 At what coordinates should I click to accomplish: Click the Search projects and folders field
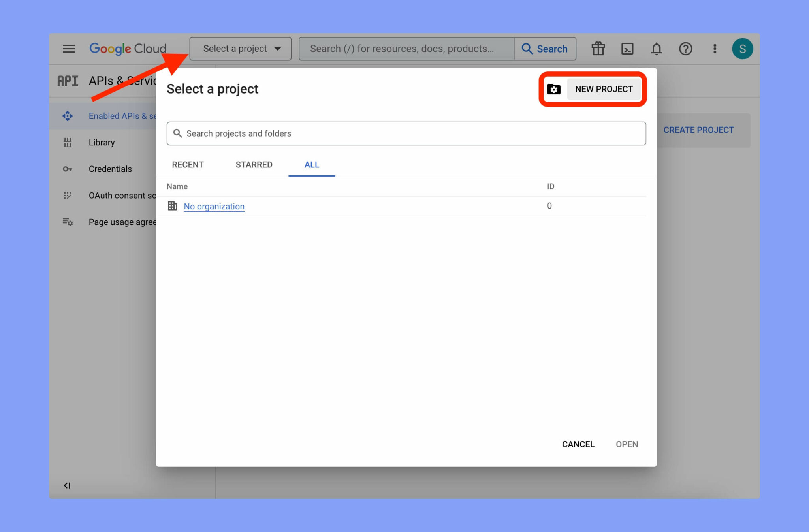[406, 133]
